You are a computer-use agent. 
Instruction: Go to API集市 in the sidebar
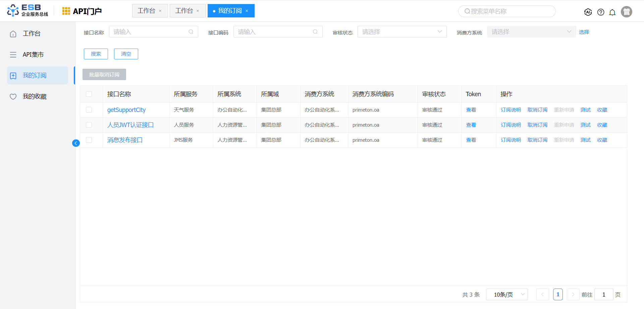(33, 55)
